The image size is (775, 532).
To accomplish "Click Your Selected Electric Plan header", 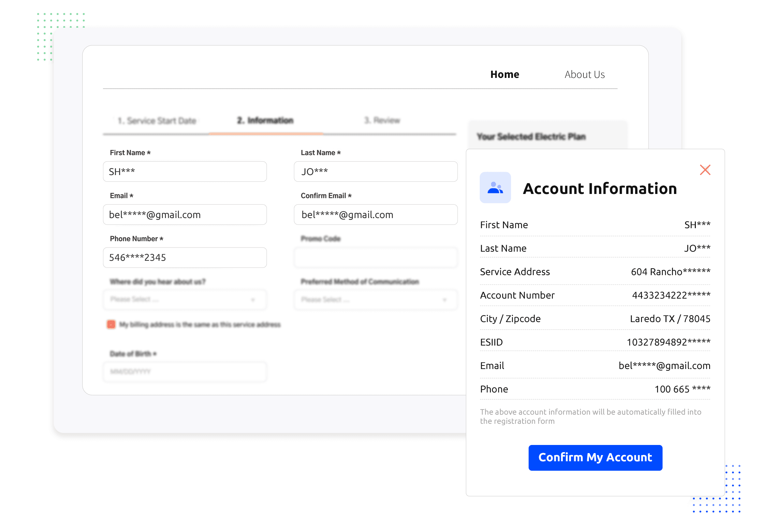I will pos(531,136).
